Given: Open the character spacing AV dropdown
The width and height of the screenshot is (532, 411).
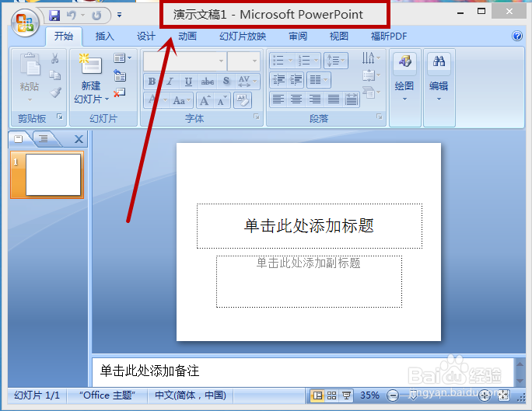Looking at the screenshot, I should pos(247,82).
